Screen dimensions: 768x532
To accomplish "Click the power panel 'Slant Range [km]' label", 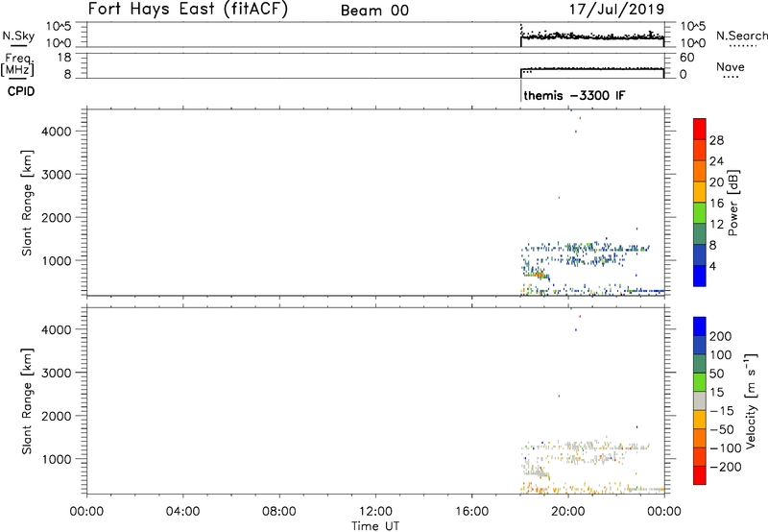I will (x=27, y=203).
